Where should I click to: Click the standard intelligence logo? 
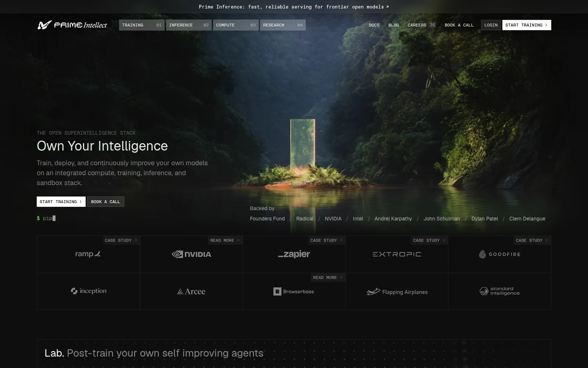click(500, 291)
